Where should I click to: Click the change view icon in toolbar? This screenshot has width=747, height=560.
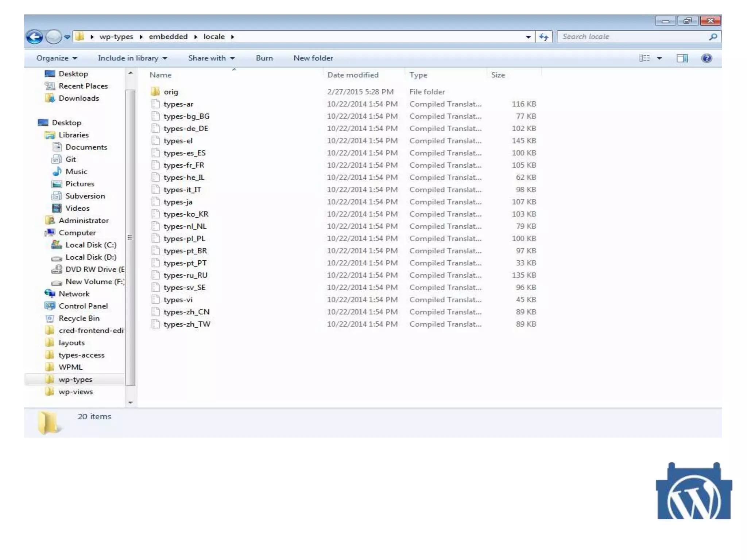[x=645, y=58]
